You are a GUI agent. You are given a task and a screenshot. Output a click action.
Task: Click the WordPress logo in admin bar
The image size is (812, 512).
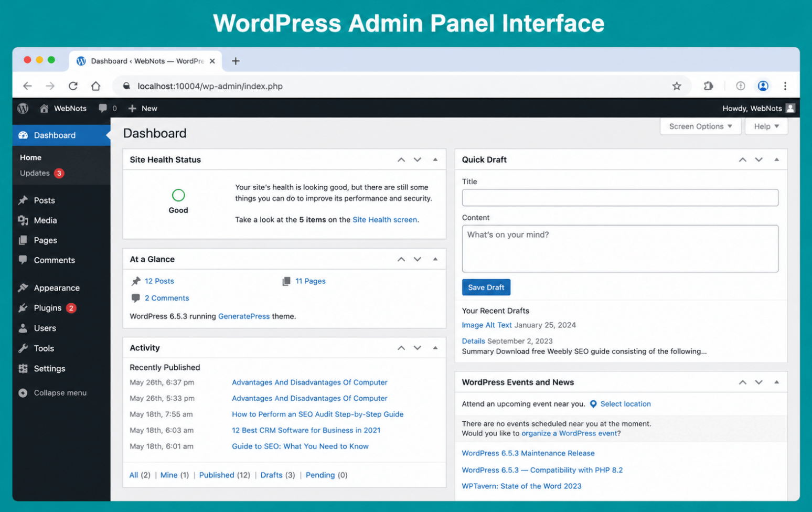[x=23, y=109]
